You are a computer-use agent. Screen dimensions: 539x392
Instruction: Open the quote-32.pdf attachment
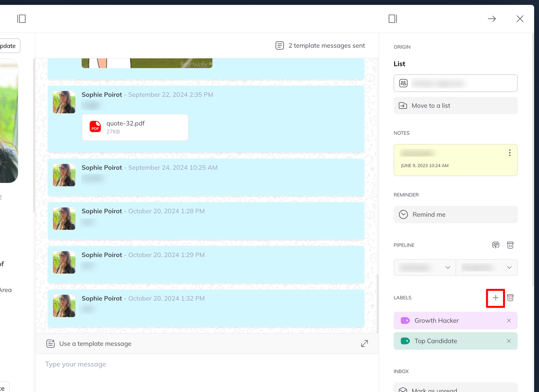tap(135, 127)
